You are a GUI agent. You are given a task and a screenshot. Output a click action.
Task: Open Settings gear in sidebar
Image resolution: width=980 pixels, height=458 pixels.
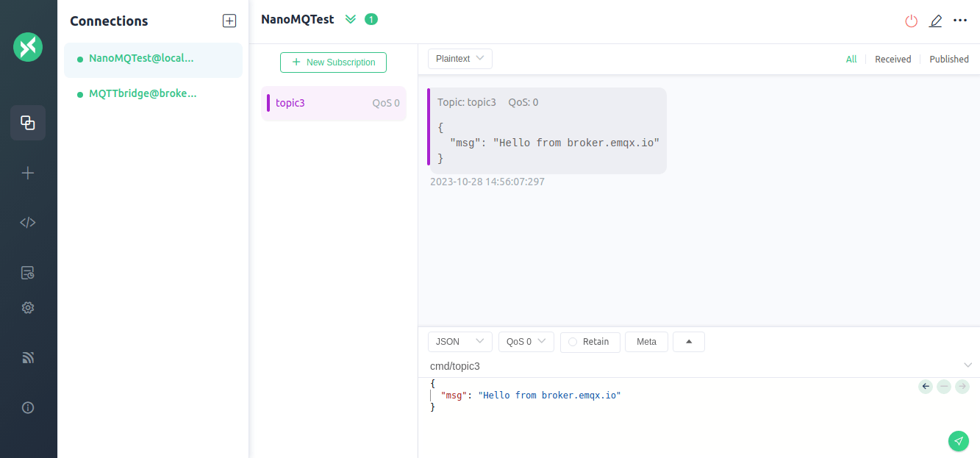pos(28,308)
